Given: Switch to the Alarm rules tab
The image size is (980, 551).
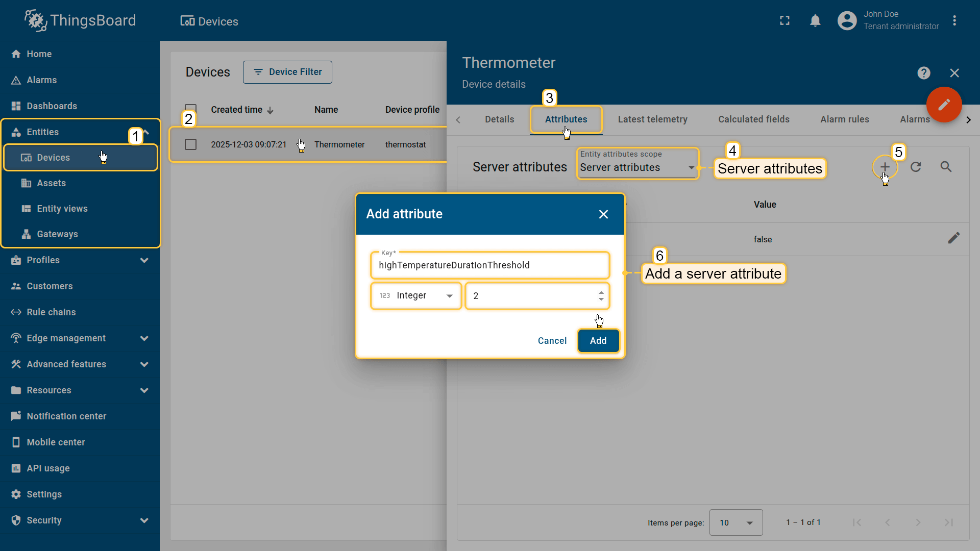Looking at the screenshot, I should coord(844,119).
